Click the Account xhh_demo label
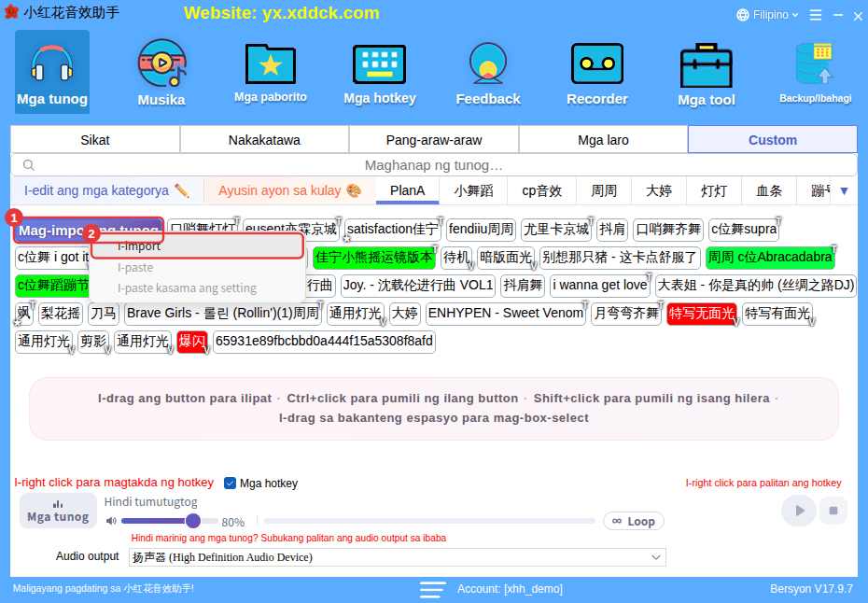The width and height of the screenshot is (868, 603). tap(510, 589)
